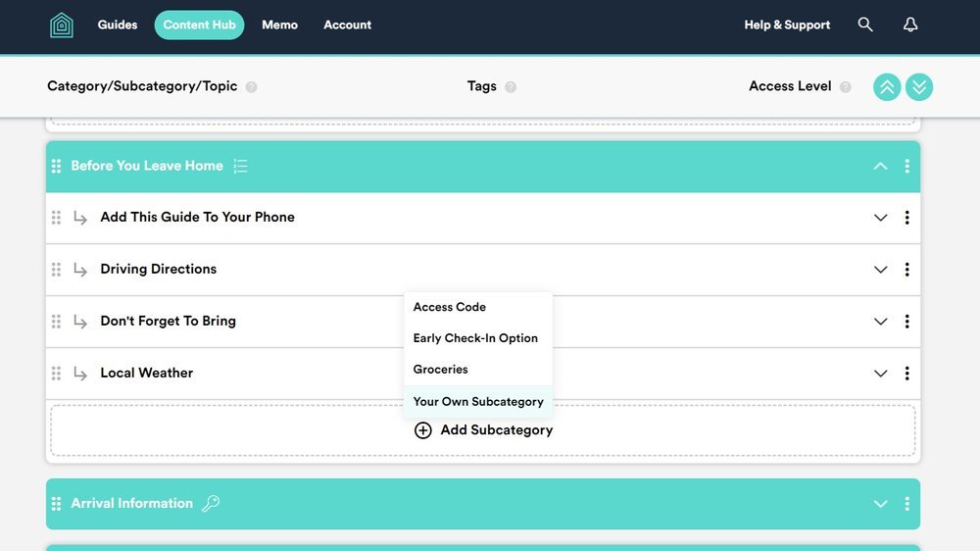This screenshot has height=551, width=980.
Task: Grab the Driving Directions drag handle
Action: click(56, 269)
